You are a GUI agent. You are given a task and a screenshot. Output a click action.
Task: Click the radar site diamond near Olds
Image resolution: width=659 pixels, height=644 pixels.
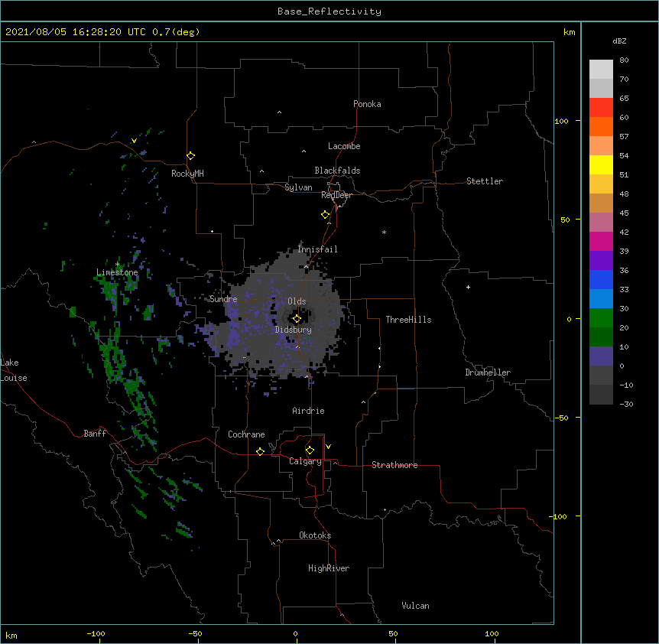point(297,319)
